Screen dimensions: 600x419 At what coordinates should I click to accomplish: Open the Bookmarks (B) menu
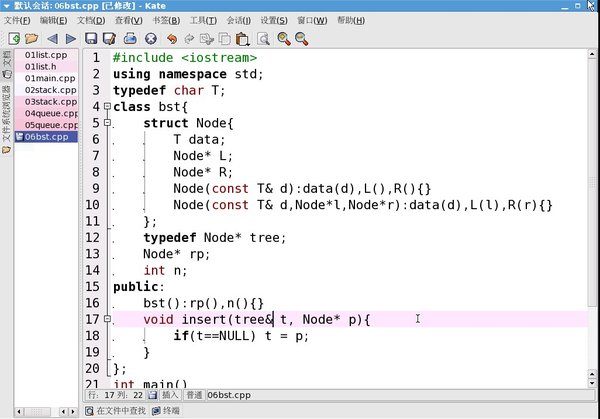coord(166,20)
